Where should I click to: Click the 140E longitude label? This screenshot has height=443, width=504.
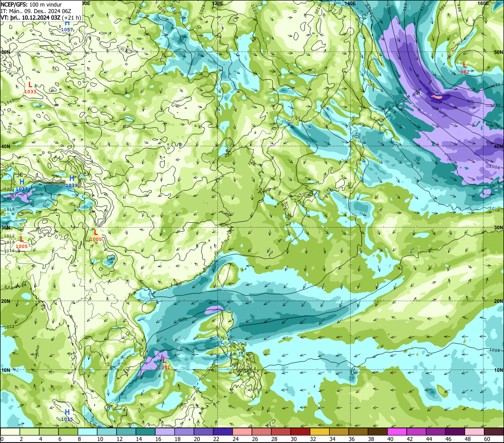tap(350, 3)
